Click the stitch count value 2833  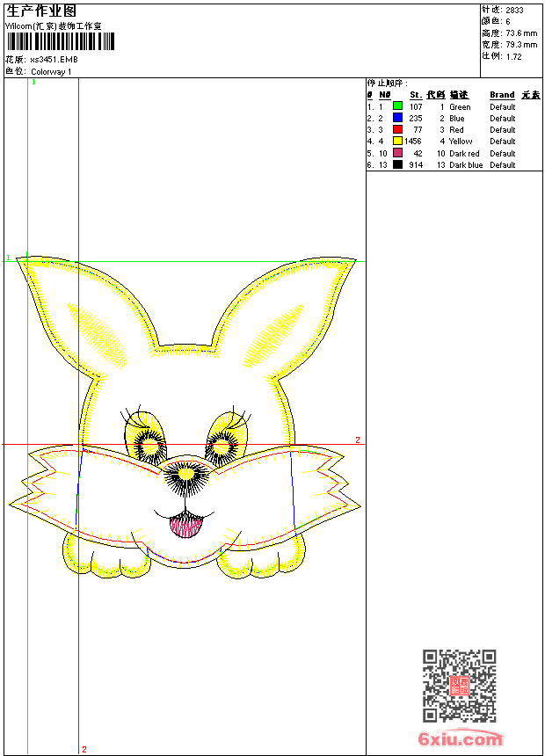point(514,11)
